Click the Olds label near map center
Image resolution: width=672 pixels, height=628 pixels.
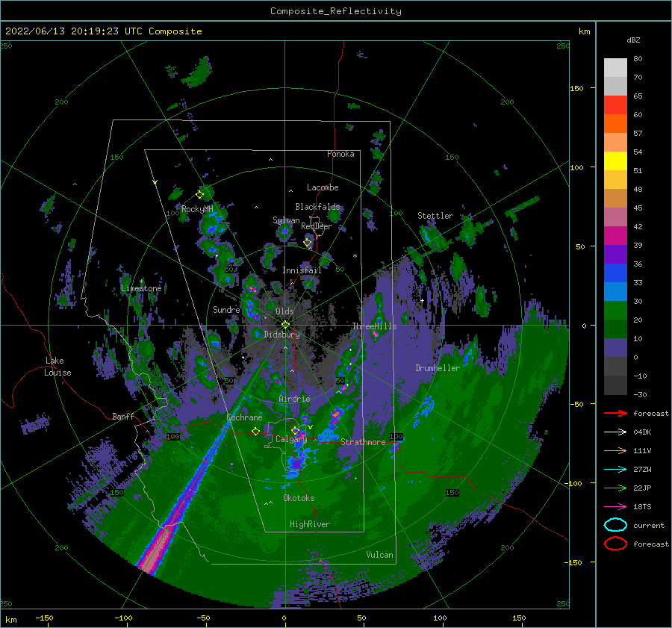click(284, 311)
